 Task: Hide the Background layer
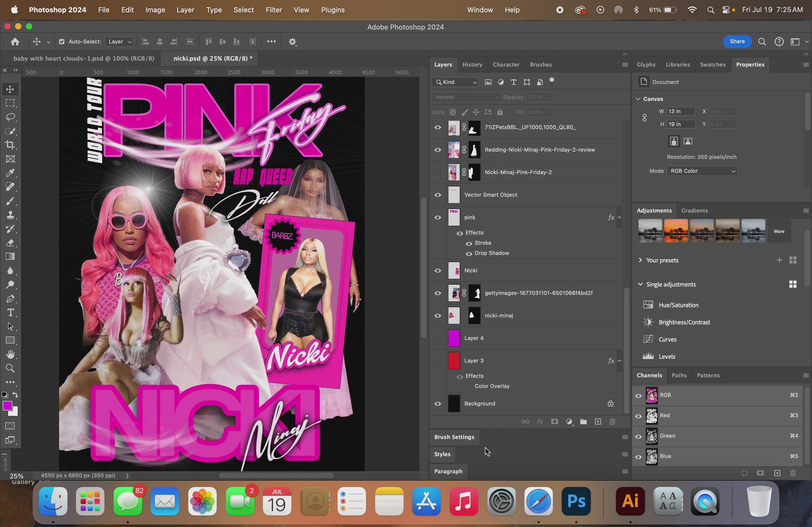point(438,404)
